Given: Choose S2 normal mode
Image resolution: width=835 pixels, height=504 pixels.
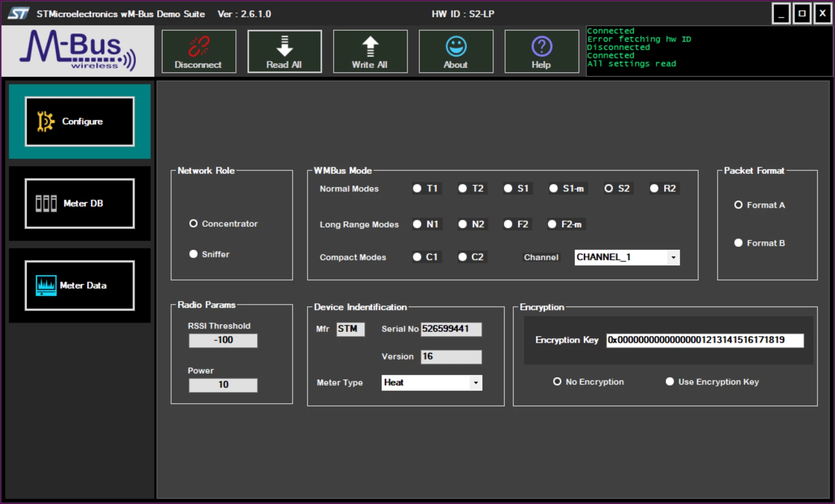Looking at the screenshot, I should 608,188.
